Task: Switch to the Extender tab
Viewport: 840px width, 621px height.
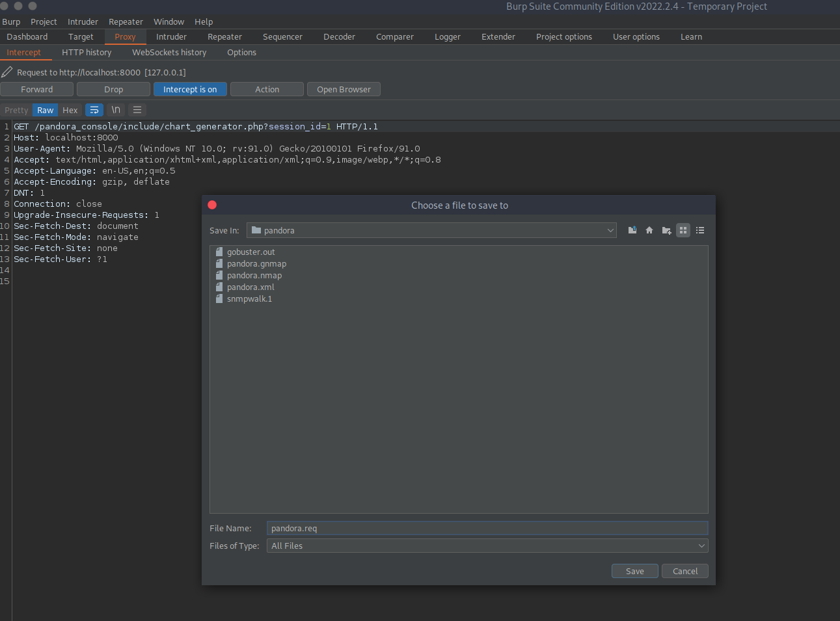Action: 498,36
